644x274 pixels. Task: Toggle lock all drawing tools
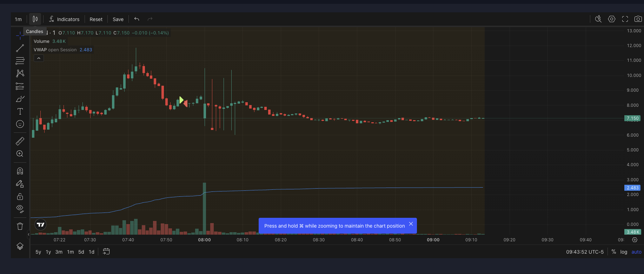20,196
